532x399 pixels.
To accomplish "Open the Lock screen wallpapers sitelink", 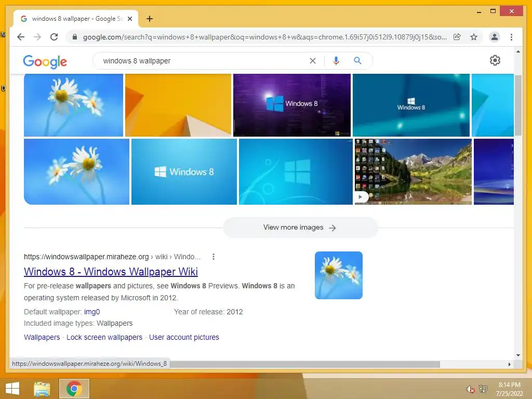I will coord(104,337).
